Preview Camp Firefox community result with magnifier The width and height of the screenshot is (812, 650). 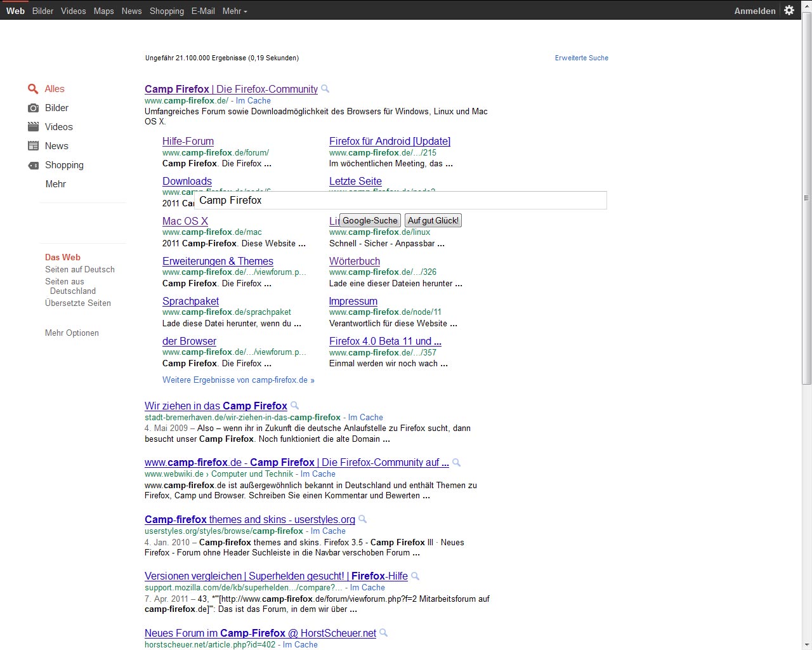pos(325,89)
